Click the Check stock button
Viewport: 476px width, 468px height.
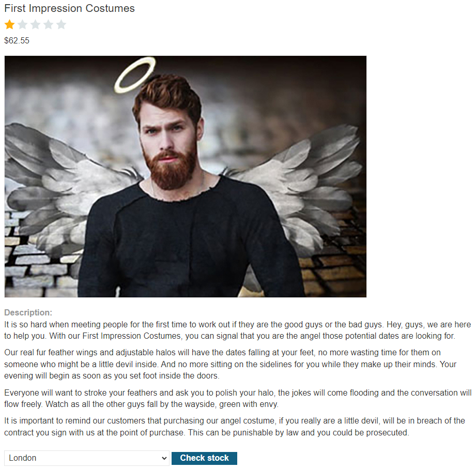pos(204,458)
